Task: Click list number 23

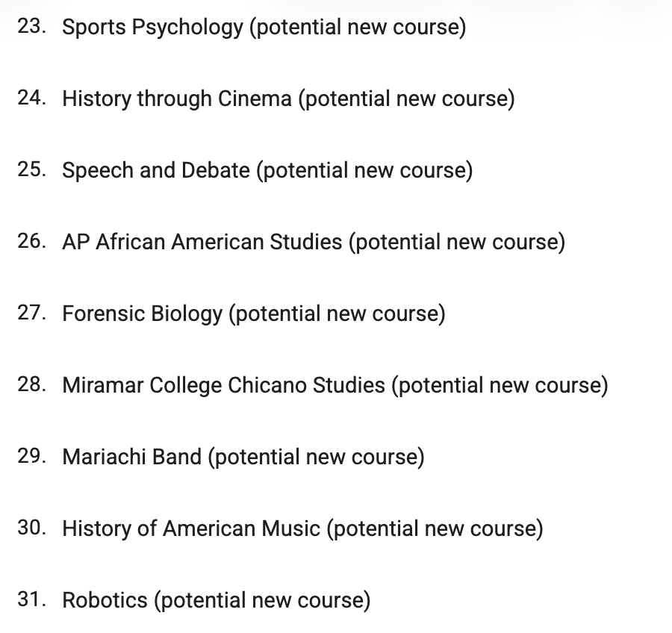Action: click(32, 28)
